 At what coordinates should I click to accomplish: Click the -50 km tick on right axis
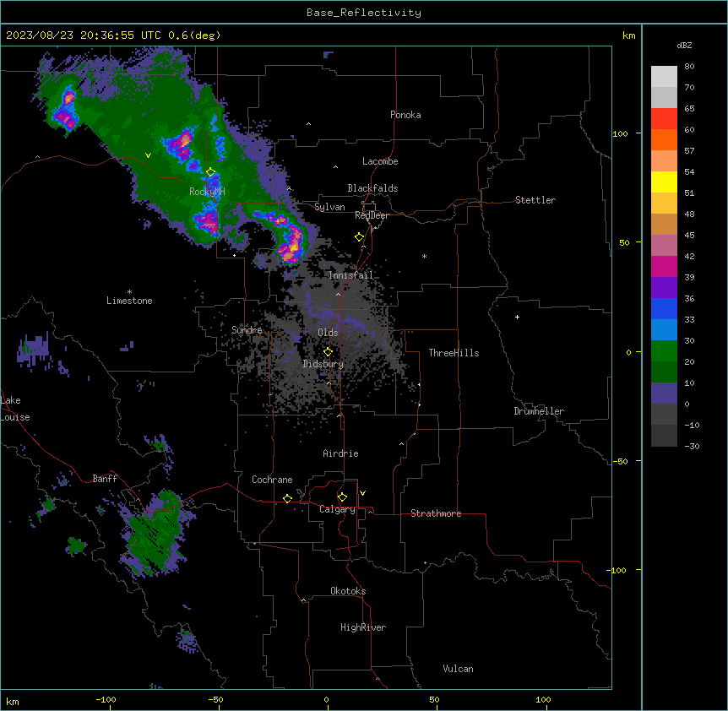(620, 461)
